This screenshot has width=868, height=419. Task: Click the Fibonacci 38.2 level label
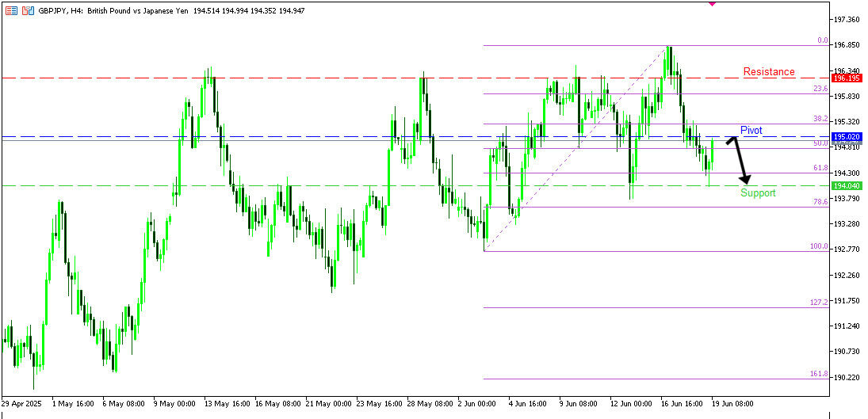(820, 119)
